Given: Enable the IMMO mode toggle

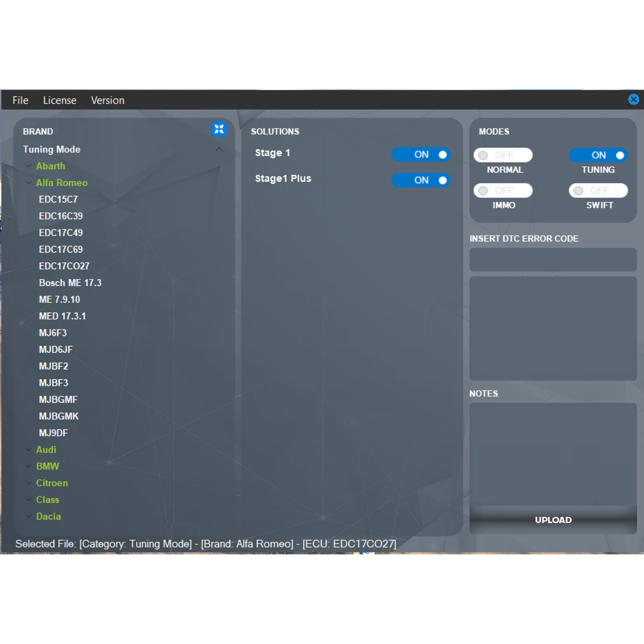Looking at the screenshot, I should [x=503, y=191].
